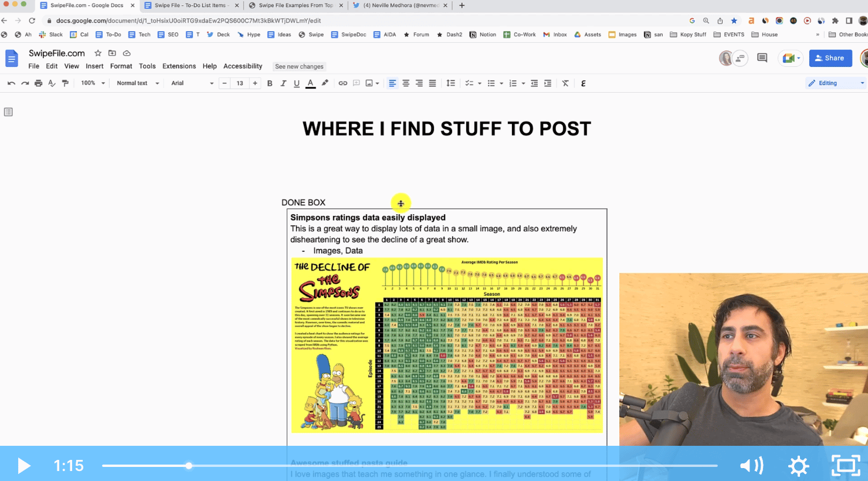Screen dimensions: 868x481
Task: Click the font size field showing 13
Action: 240,83
